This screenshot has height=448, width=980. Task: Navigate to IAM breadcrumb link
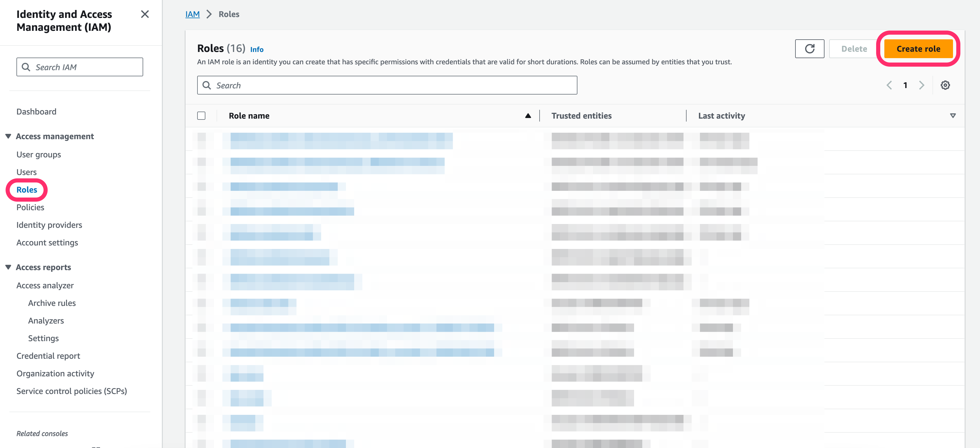(x=192, y=14)
